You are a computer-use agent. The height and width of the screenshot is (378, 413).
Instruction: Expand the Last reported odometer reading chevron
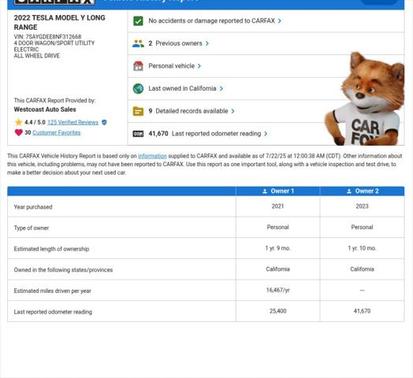click(x=266, y=134)
